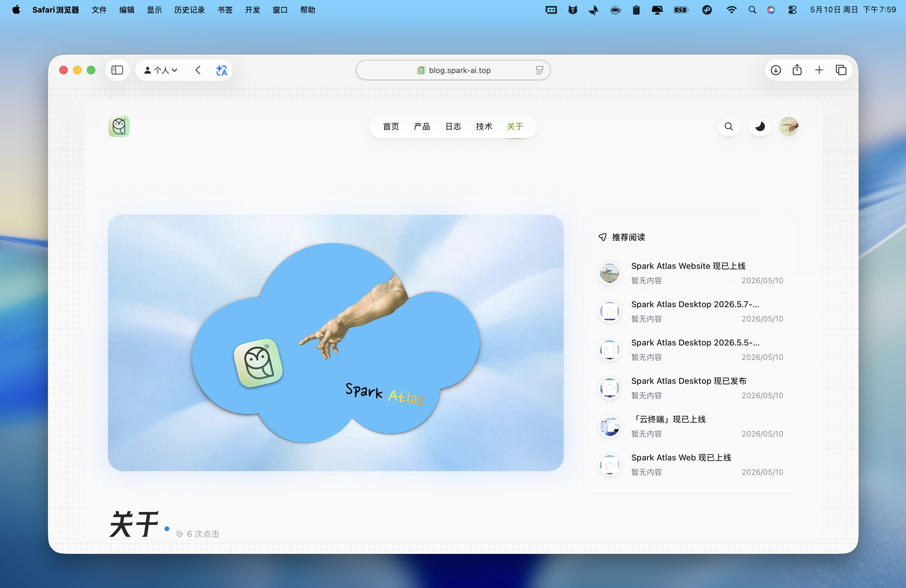Viewport: 906px width, 588px height.
Task: Open the 技术 nav tab
Action: pos(484,126)
